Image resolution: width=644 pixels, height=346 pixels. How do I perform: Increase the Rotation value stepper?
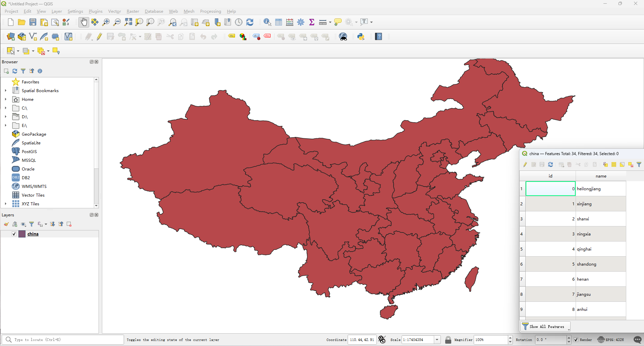coord(569,338)
